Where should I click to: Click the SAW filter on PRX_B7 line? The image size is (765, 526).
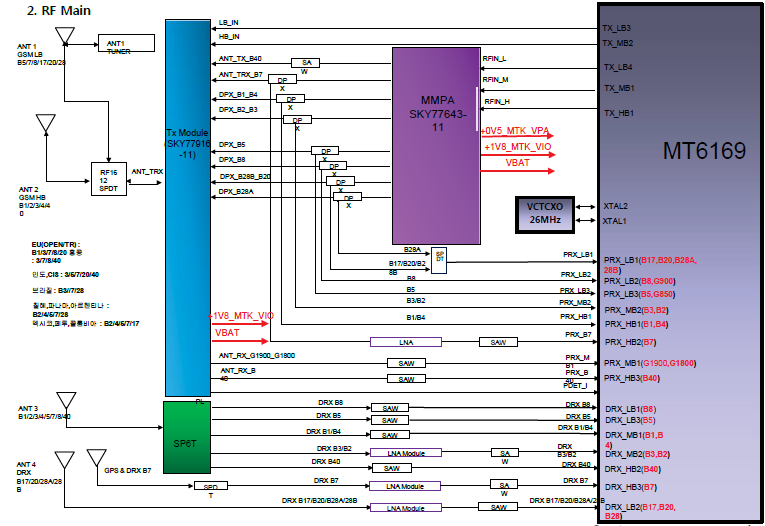(498, 342)
